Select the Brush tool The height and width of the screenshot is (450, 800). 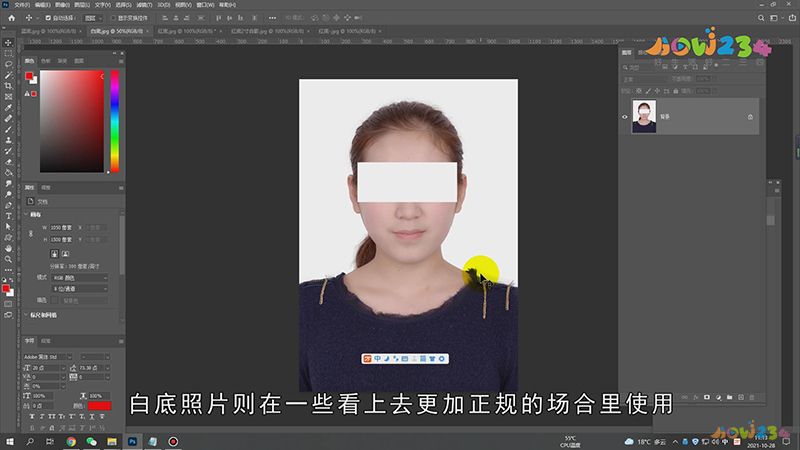8,129
